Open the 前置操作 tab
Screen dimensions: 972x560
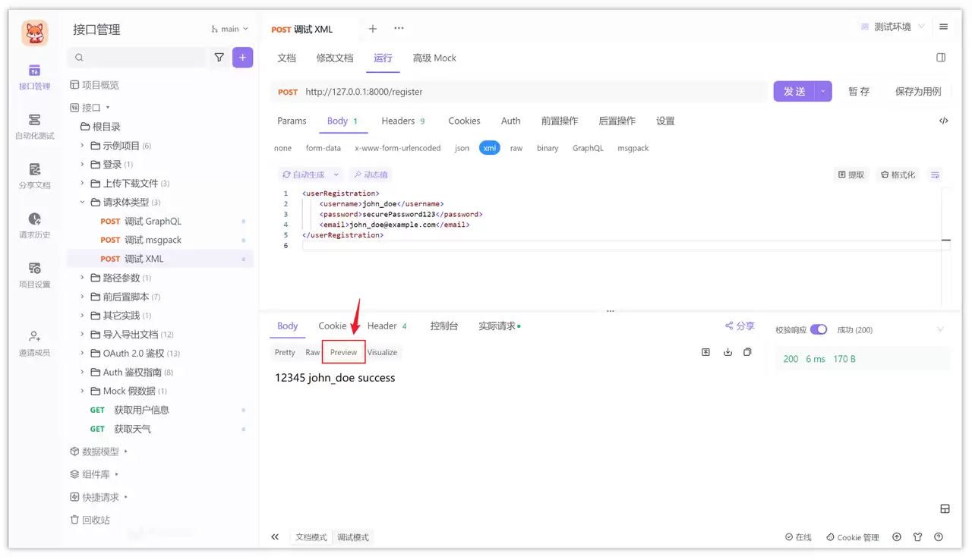coord(560,121)
